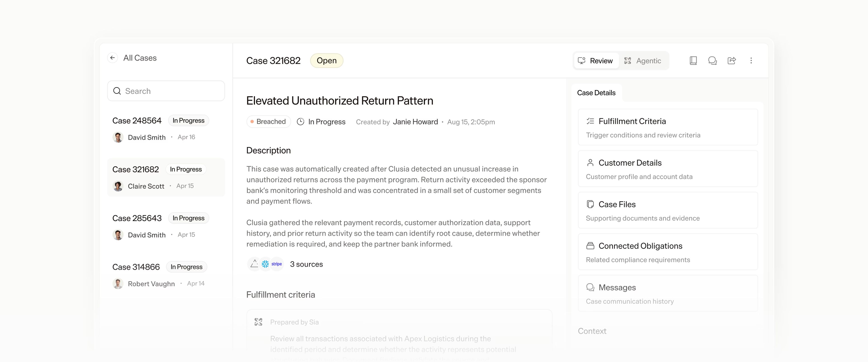Click the Janie Howard creator name
This screenshot has width=868, height=362.
coord(415,122)
